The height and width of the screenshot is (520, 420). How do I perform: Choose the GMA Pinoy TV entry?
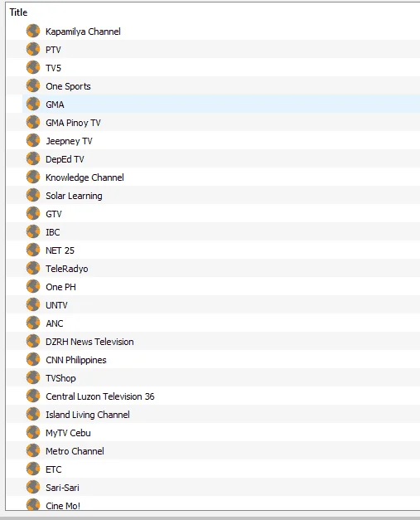pyautogui.click(x=73, y=123)
